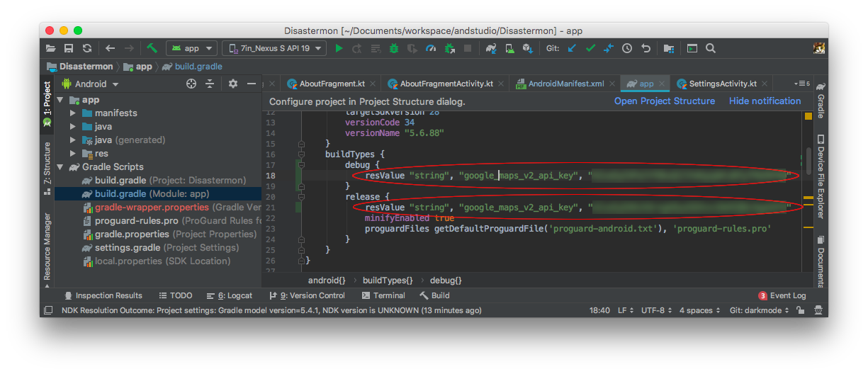
Task: Start debugging with the green bug icon
Action: [x=394, y=48]
